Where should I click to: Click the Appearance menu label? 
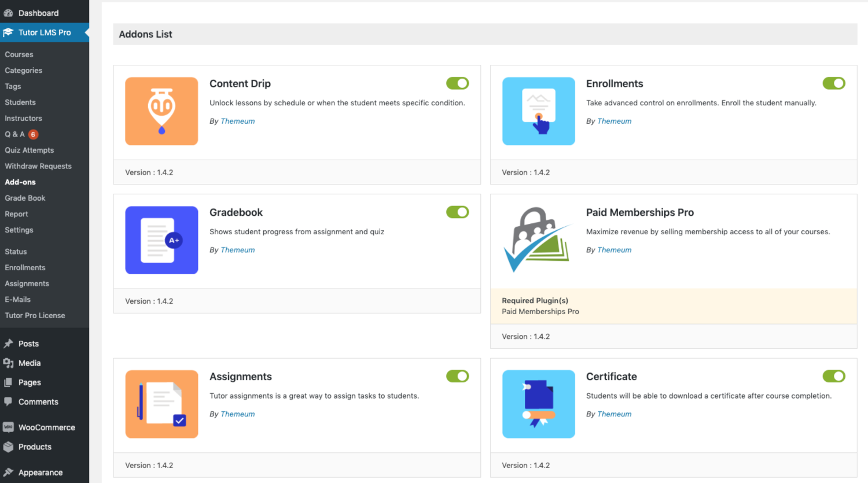(41, 473)
